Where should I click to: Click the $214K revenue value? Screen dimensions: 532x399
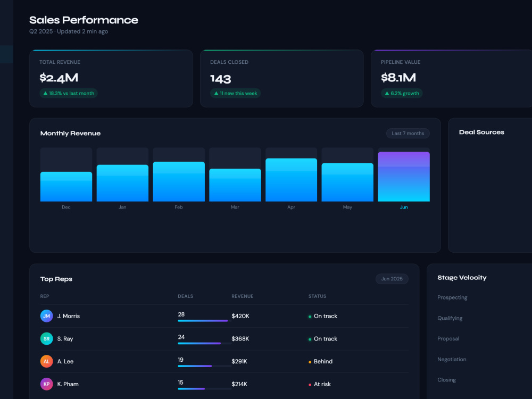(239, 384)
